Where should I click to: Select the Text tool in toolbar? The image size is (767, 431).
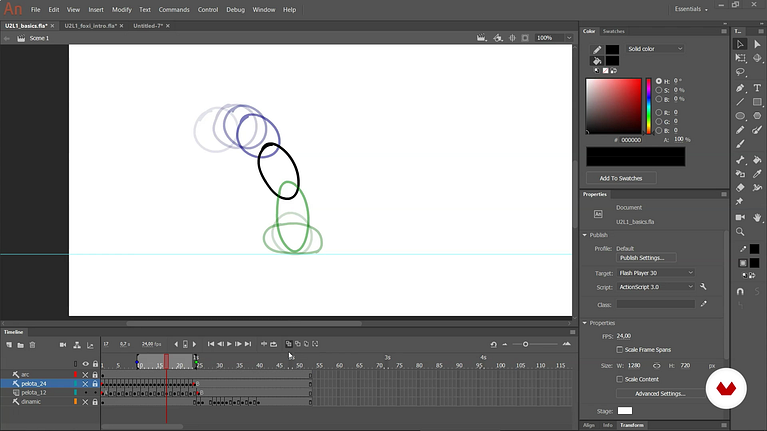tap(757, 88)
